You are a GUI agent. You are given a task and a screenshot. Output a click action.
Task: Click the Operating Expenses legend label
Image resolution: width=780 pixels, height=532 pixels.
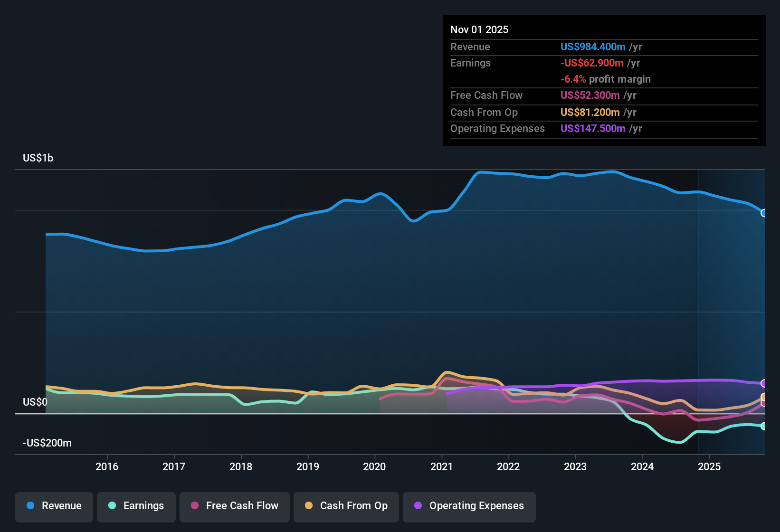click(476, 506)
